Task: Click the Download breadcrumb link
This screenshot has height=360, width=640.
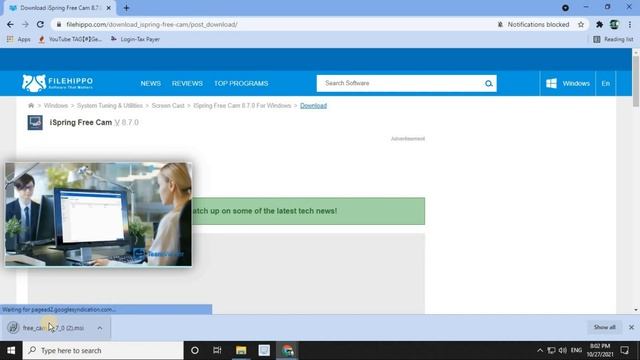Action: 313,105
